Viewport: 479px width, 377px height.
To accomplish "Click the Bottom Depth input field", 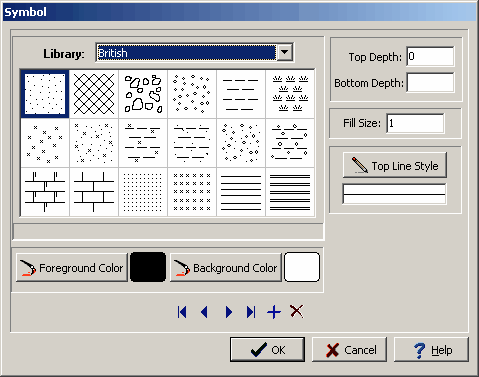I will 430,82.
